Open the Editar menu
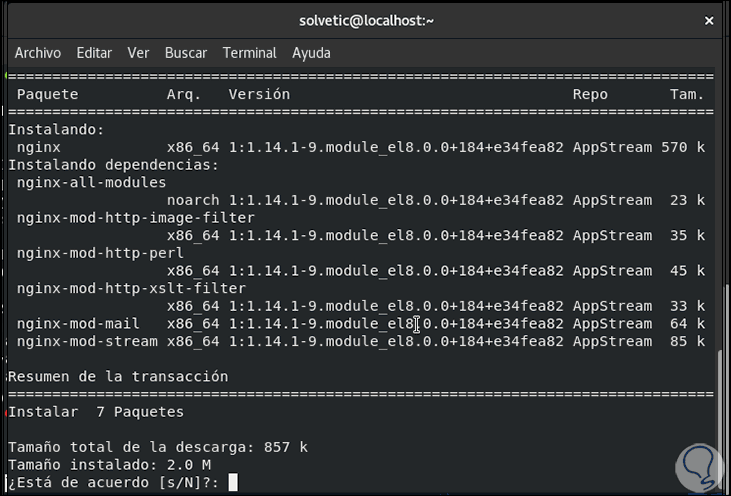The height and width of the screenshot is (496, 731). tap(94, 53)
